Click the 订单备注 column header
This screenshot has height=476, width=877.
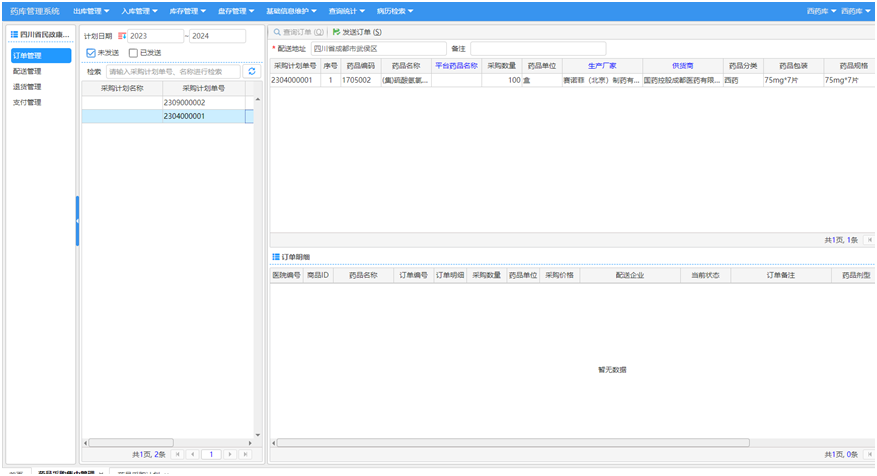780,275
